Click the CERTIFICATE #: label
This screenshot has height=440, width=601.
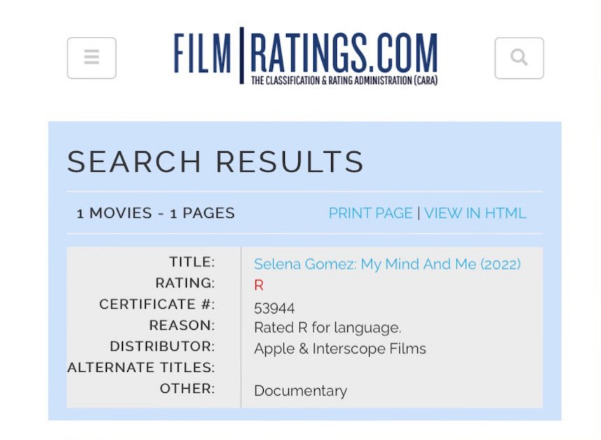[x=157, y=304]
